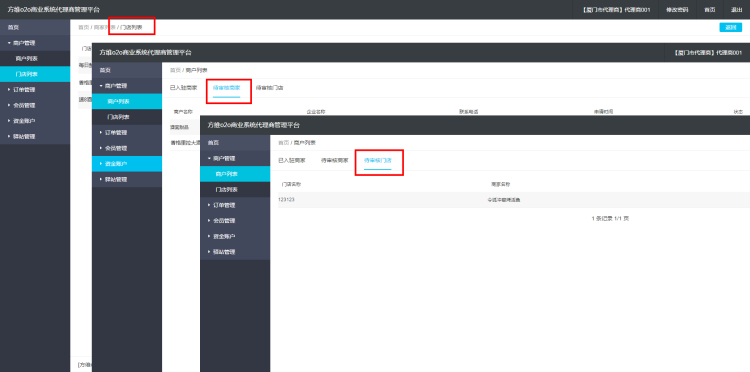Expand 订单管理 in middle window sidebar
Viewport: 750px width, 372px height.
click(127, 132)
